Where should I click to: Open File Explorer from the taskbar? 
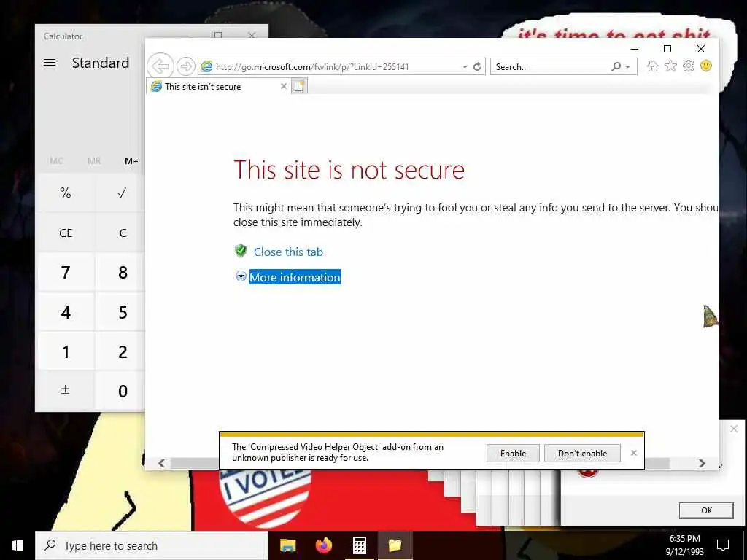point(287,545)
